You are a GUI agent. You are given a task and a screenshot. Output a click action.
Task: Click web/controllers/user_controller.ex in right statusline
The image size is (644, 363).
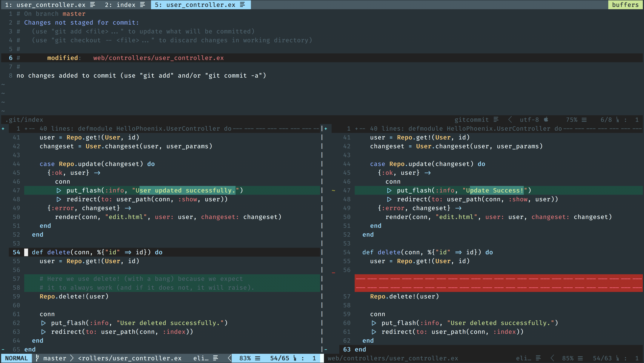393,358
